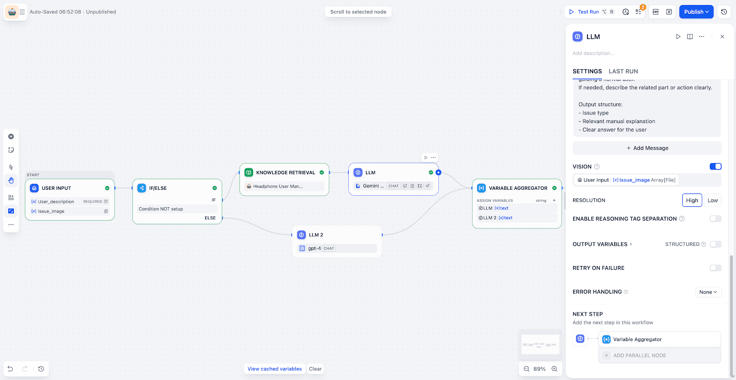Screen dimensions: 736x380
Task: Open the LLM panel three-dots menu
Action: (x=701, y=37)
